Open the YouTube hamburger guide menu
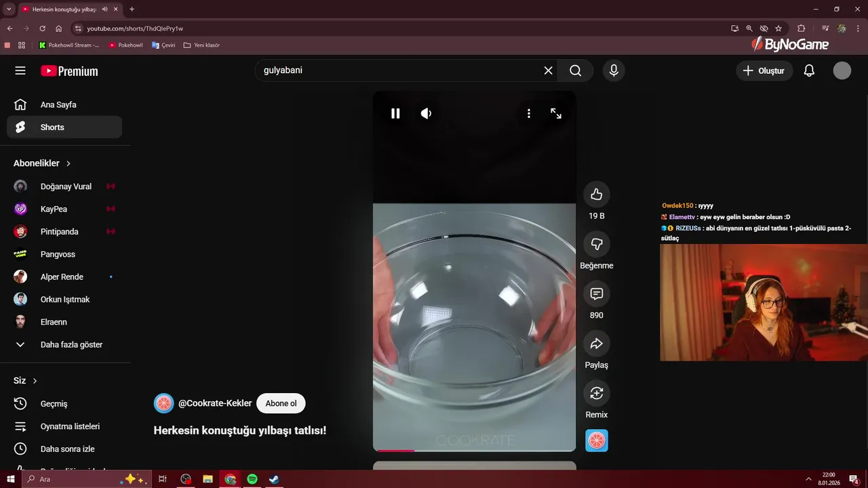This screenshot has height=488, width=868. point(20,70)
